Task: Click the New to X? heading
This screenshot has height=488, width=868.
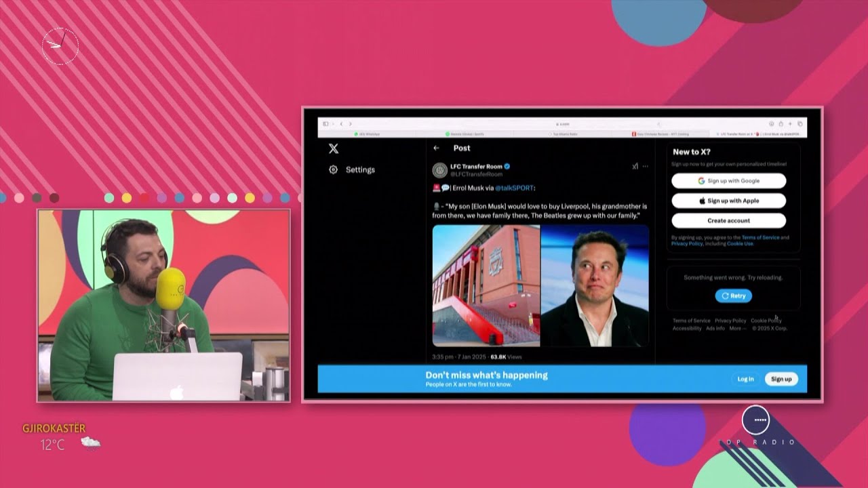Action: click(x=692, y=152)
